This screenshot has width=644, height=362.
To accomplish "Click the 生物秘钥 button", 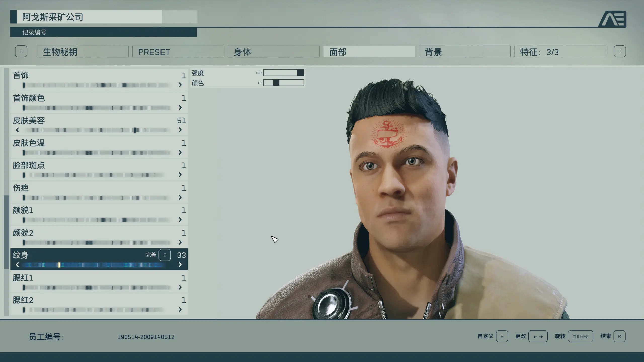I will tap(82, 52).
